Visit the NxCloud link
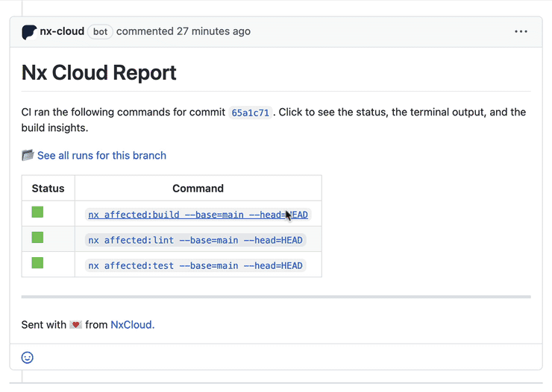This screenshot has height=392, width=552. coord(132,324)
